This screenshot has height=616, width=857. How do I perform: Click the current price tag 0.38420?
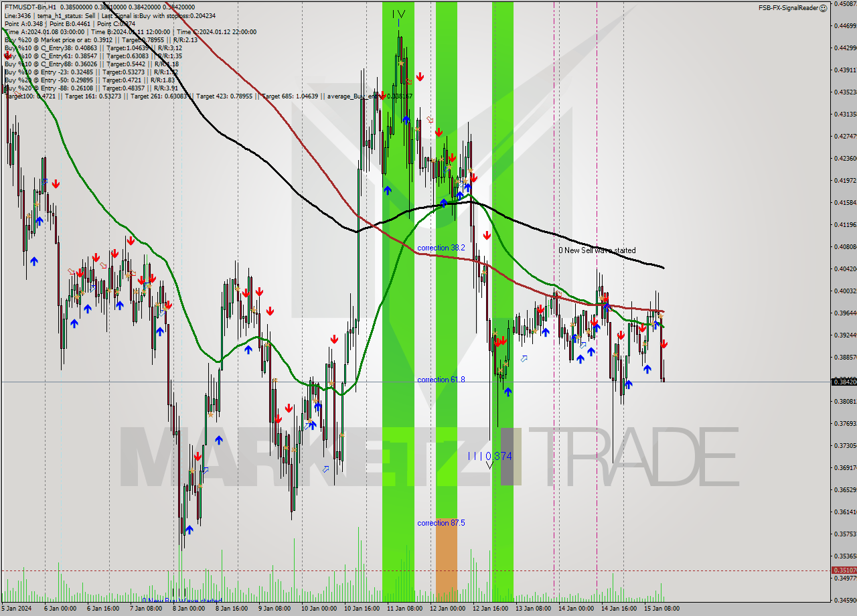(x=844, y=382)
